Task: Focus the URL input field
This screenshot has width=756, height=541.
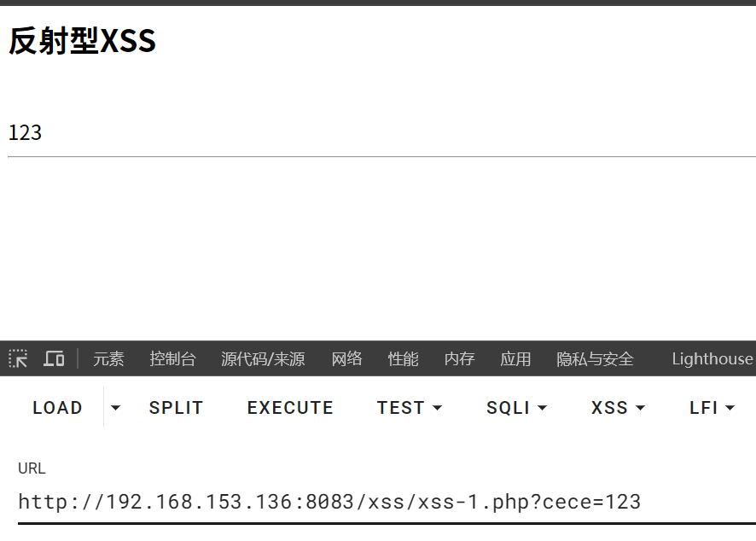Action: (387, 503)
